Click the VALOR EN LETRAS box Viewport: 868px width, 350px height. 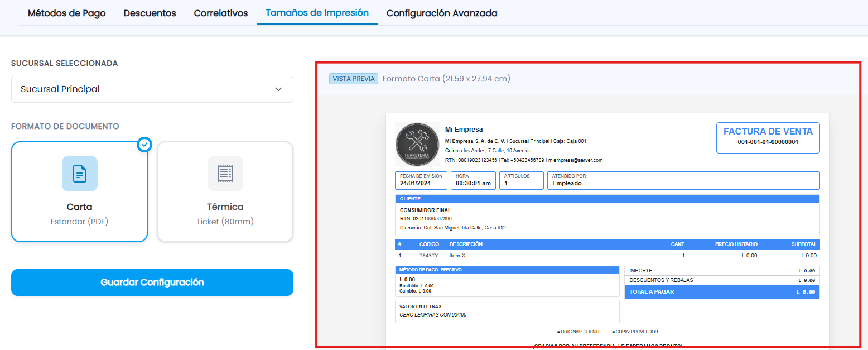point(507,311)
